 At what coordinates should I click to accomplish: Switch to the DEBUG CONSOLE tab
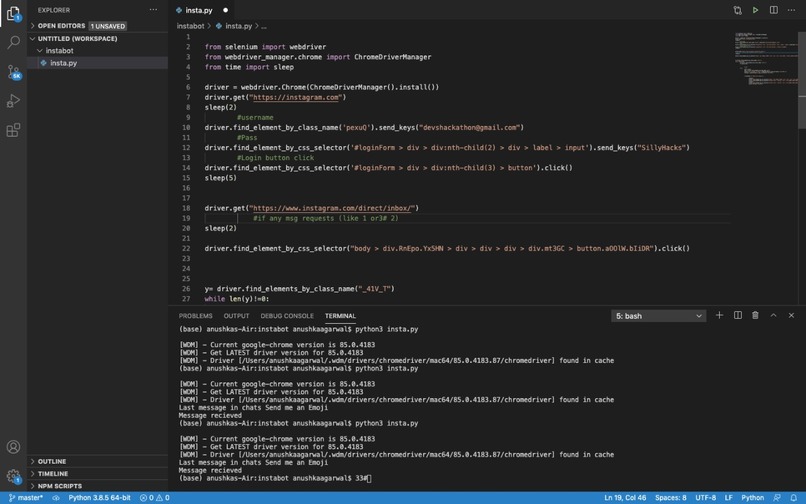pos(287,316)
